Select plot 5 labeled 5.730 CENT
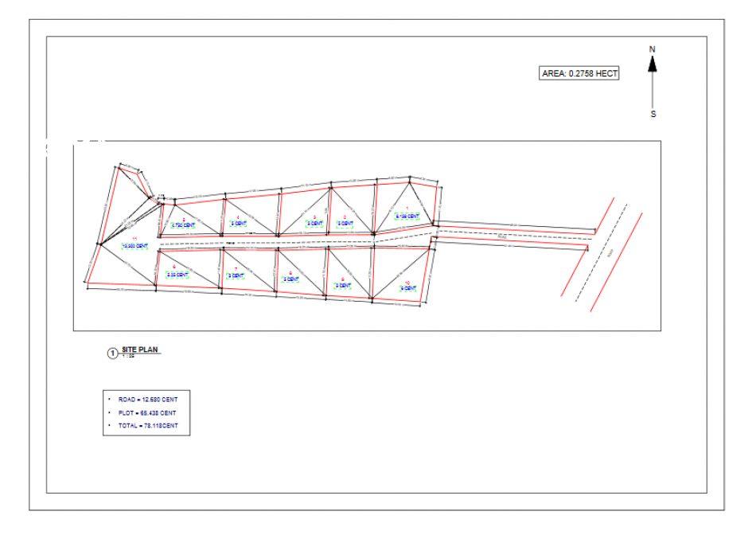The width and height of the screenshot is (756, 535). (184, 225)
